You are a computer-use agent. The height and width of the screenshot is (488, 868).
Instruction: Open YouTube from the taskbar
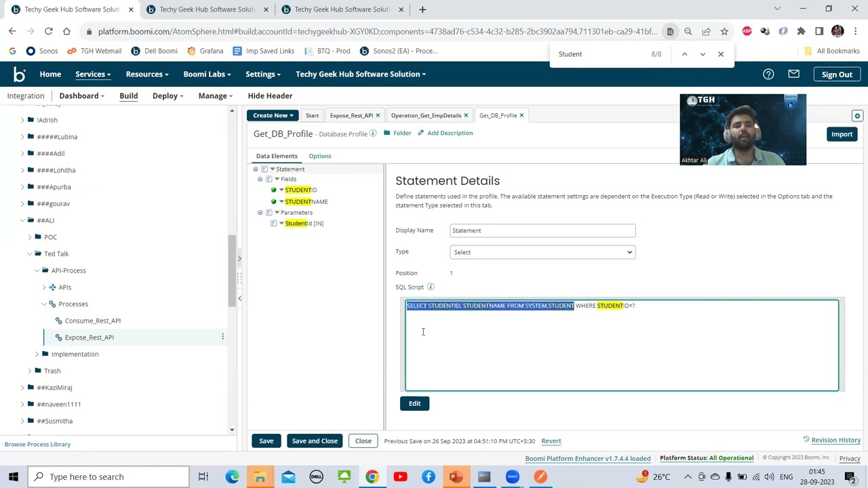coord(400,476)
